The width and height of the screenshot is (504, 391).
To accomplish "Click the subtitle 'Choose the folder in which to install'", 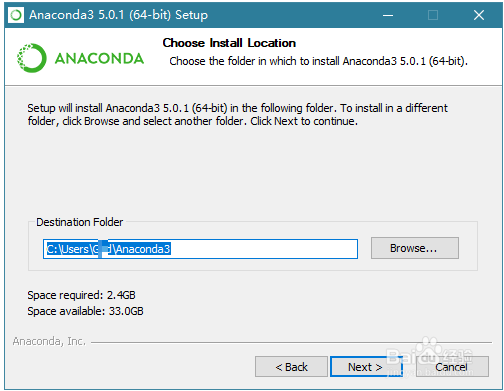I will click(x=318, y=61).
